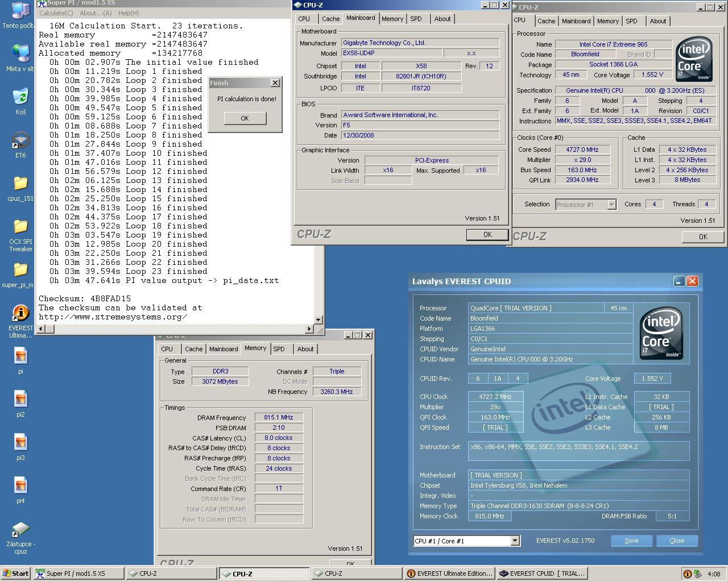Switch to SPD tab in Mainboard CPU-Z window
The image size is (728, 582).
point(416,19)
